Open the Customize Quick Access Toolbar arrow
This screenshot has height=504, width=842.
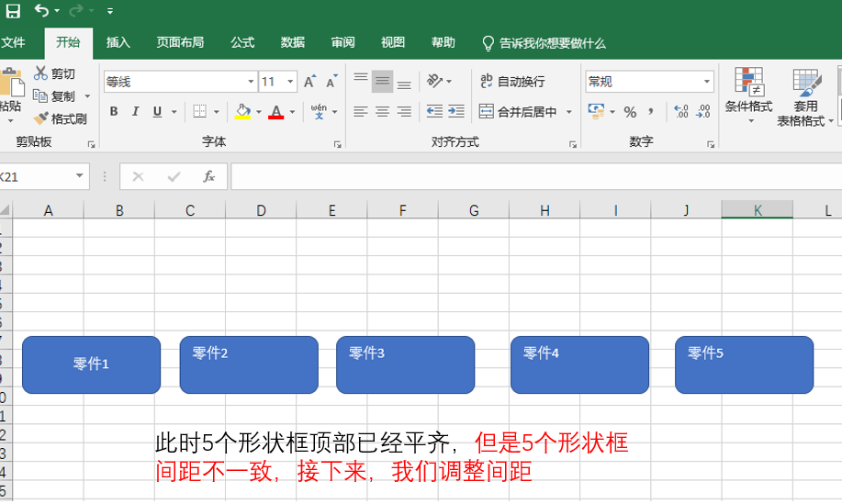[x=109, y=11]
